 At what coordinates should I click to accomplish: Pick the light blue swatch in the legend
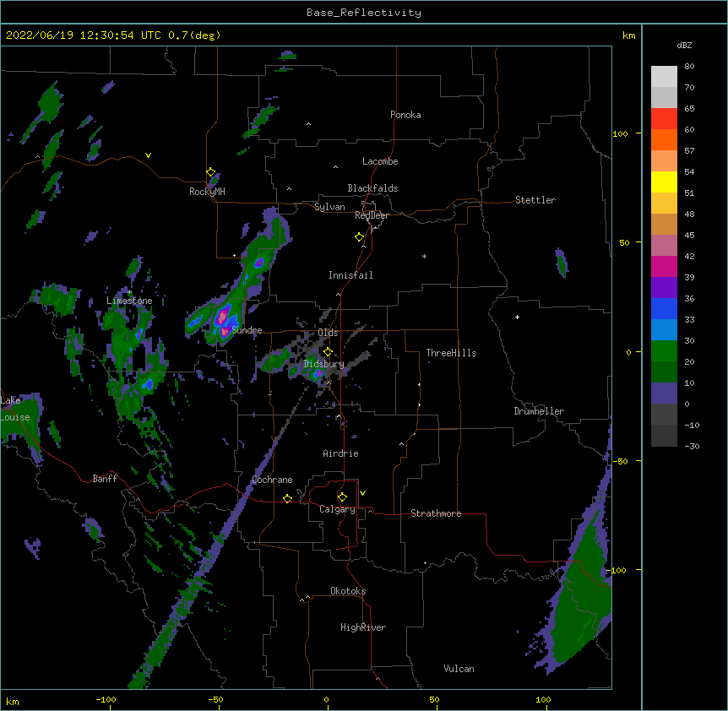coord(664,330)
